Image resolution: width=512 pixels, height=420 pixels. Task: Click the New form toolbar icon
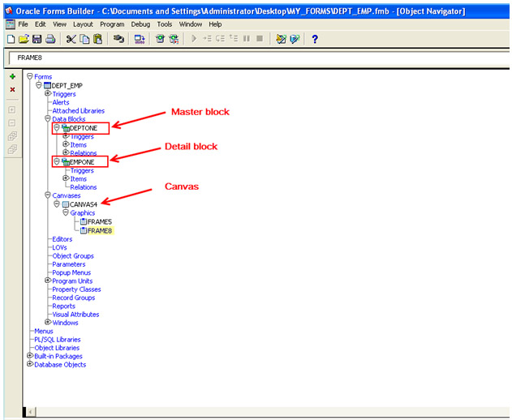click(10, 39)
